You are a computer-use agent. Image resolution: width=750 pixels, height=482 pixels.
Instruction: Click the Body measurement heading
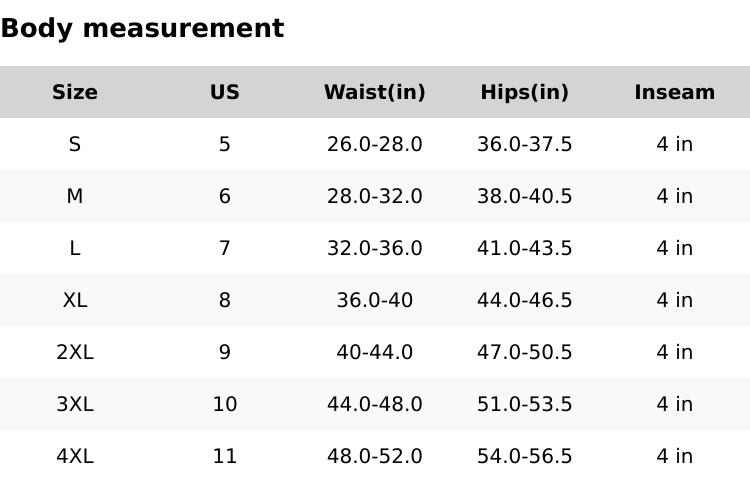click(x=142, y=29)
